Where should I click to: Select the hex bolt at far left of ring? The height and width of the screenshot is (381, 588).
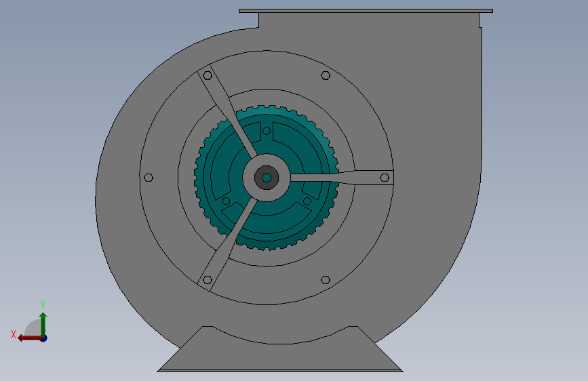[149, 178]
